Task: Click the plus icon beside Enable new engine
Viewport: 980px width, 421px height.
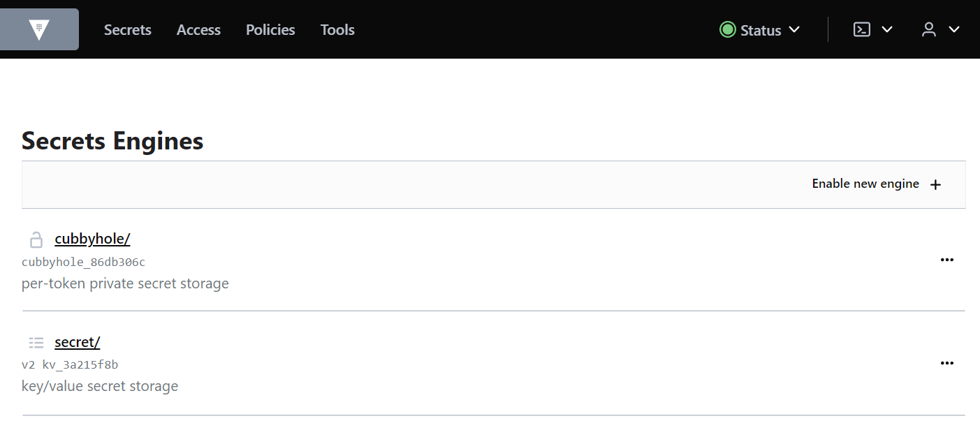Action: pos(936,184)
